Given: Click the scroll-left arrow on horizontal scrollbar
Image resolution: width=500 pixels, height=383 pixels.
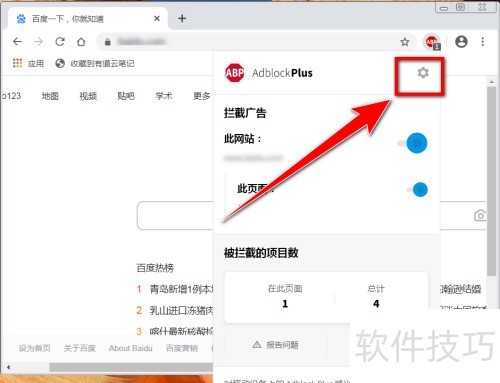Looking at the screenshot, I should (x=8, y=367).
